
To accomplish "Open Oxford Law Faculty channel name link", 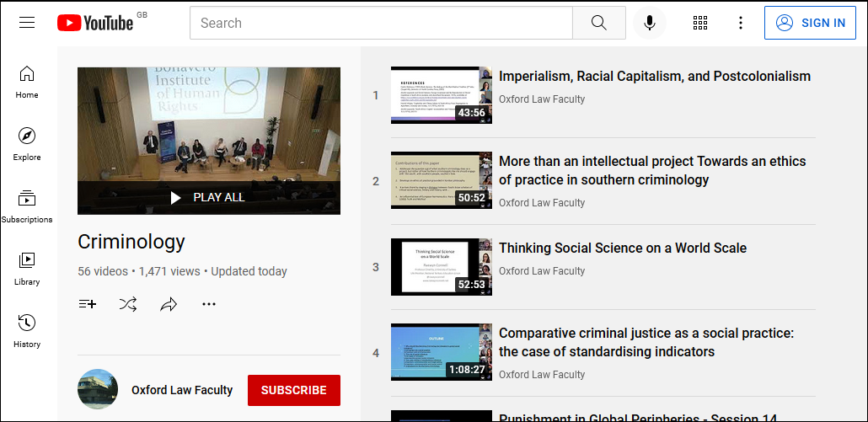I will (x=182, y=390).
